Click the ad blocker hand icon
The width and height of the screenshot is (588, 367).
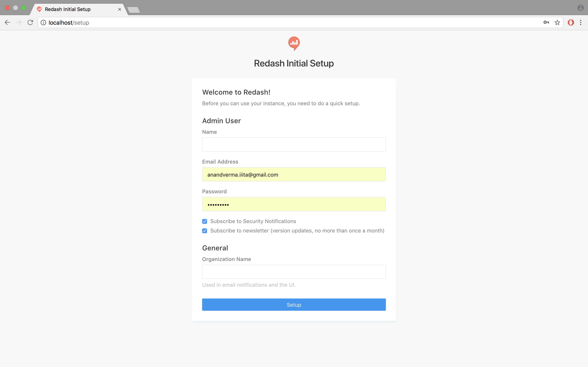pyautogui.click(x=571, y=22)
